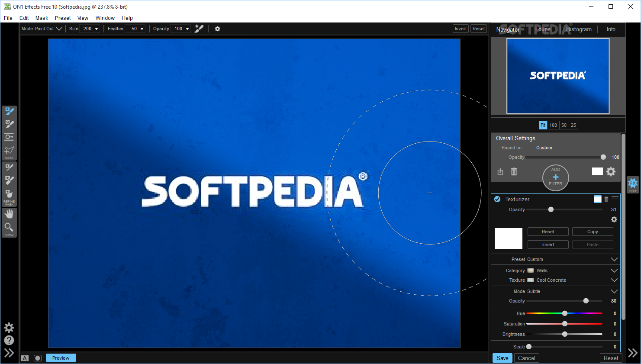Open the Feather 50 dropdown
641x364 pixels.
136,29
